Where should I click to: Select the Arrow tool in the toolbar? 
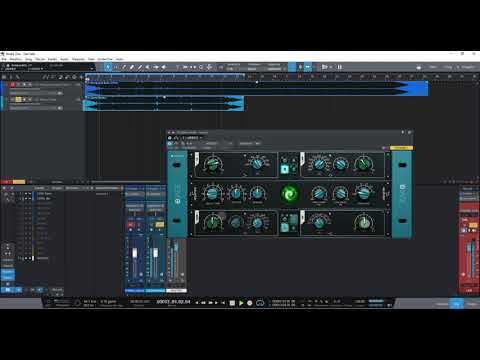(108, 67)
